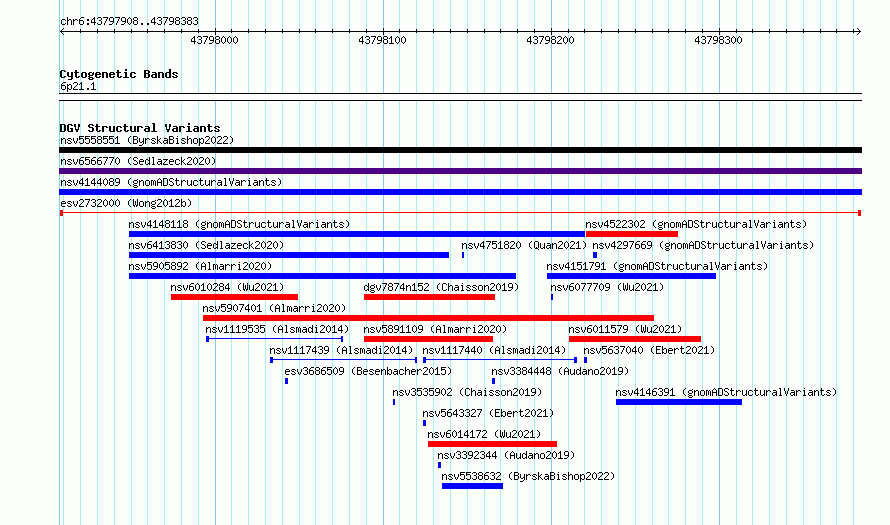The width and height of the screenshot is (890, 525).
Task: Open the nsv4297669 gnomAD variant label
Action: tap(703, 245)
